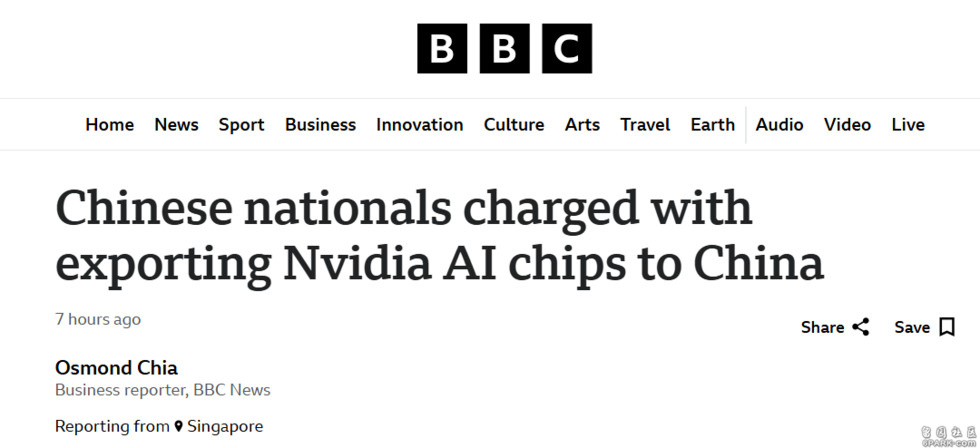Screen dimensions: 980x448
Task: Open the Home navigation item
Action: tap(109, 125)
